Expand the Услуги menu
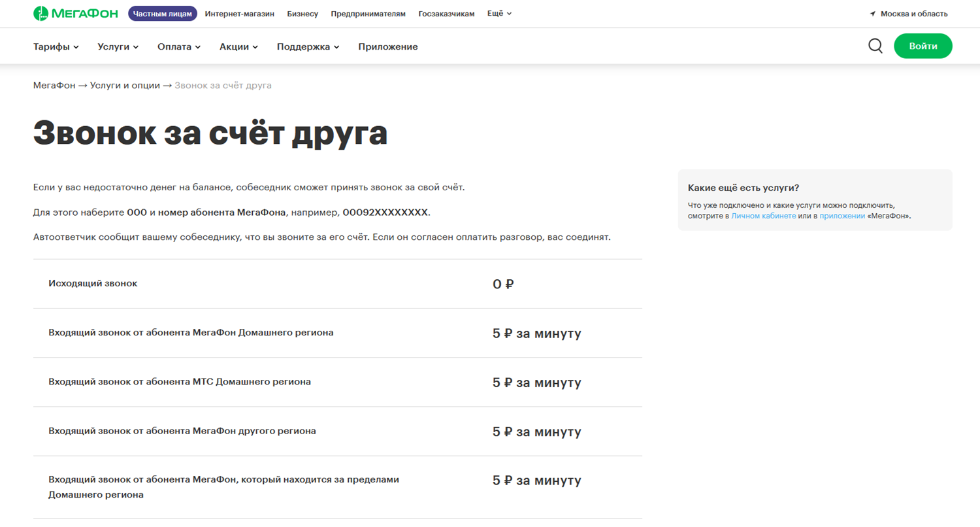Image resolution: width=980 pixels, height=527 pixels. tap(118, 46)
